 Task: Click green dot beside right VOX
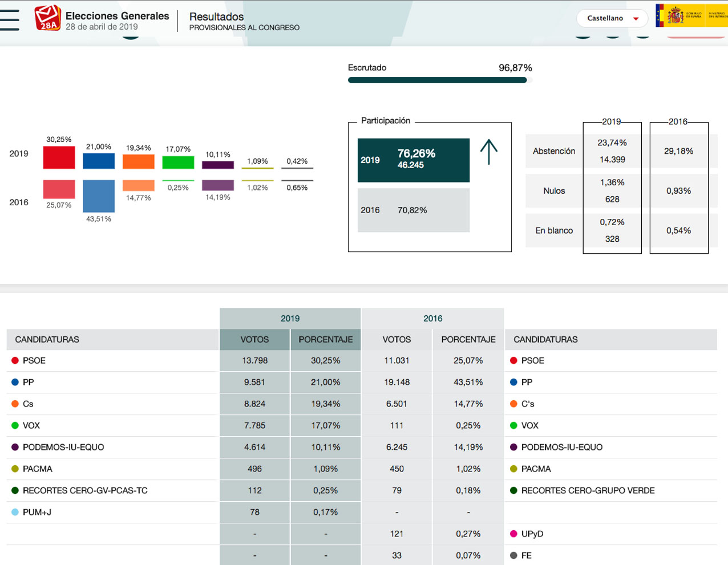(x=513, y=425)
